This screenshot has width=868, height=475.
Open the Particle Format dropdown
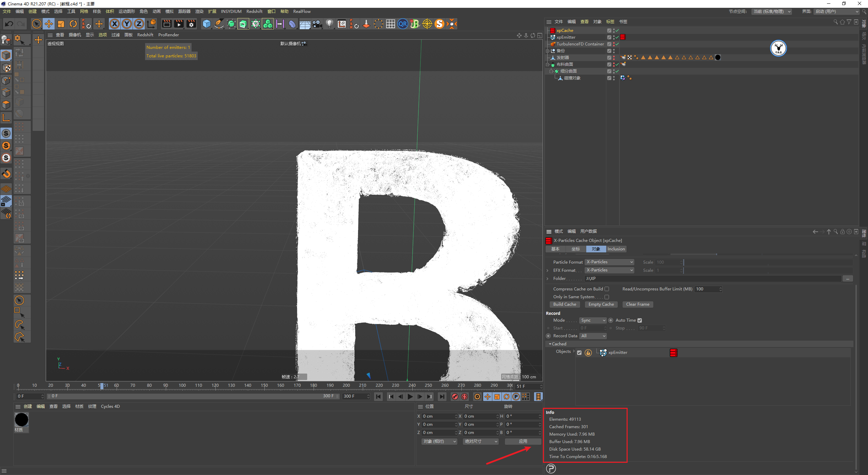[609, 262]
